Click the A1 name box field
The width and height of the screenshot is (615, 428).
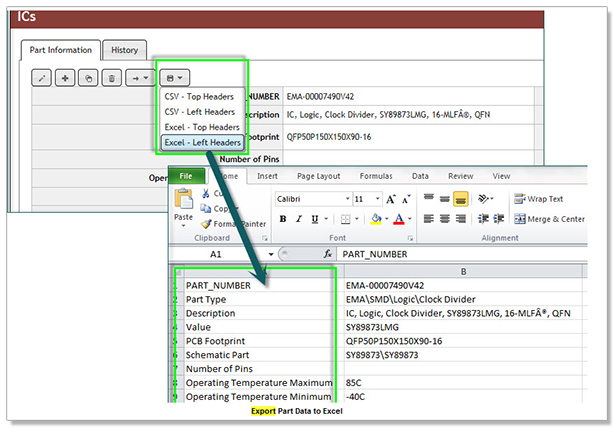pos(218,254)
